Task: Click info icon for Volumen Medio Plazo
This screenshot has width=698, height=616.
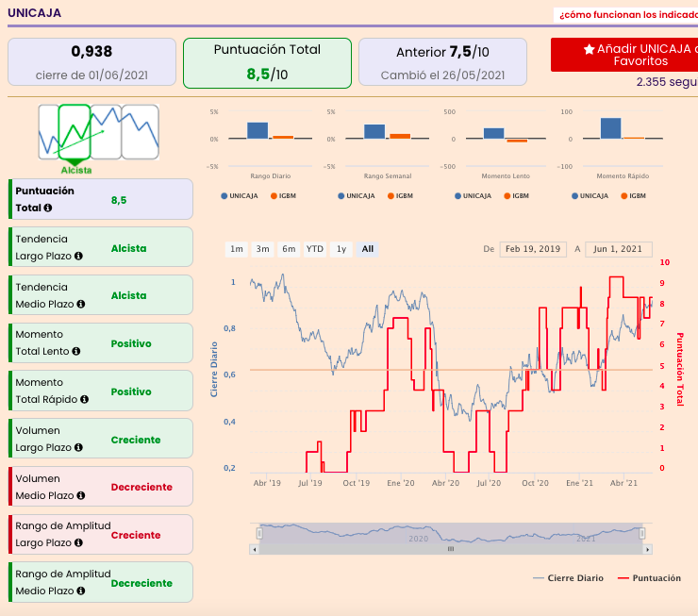Action: pos(80,495)
